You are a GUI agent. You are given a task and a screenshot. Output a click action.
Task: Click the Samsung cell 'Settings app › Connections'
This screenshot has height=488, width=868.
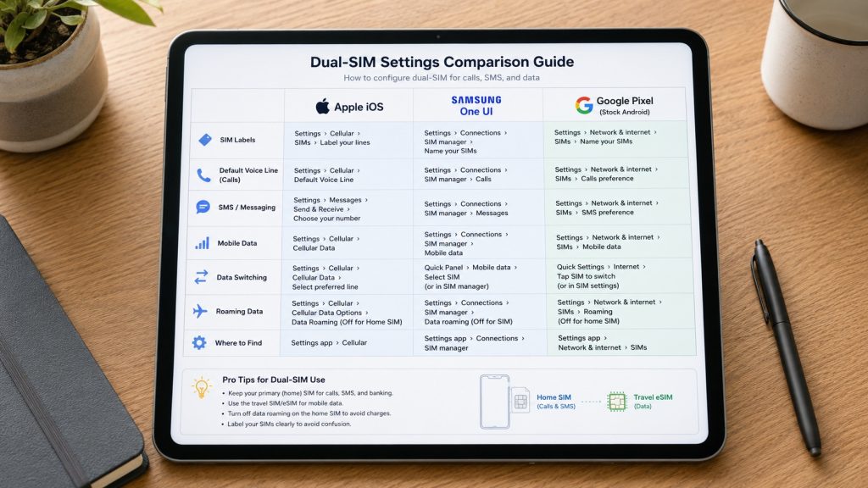click(x=474, y=339)
